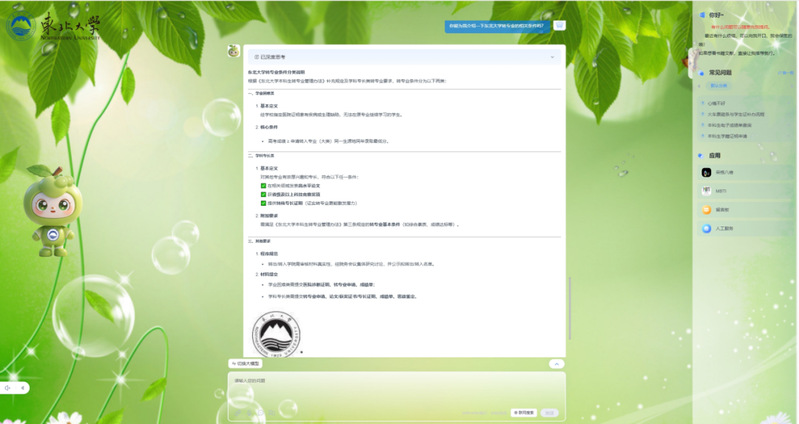Open the 切换大模型 model switcher

coord(246,364)
